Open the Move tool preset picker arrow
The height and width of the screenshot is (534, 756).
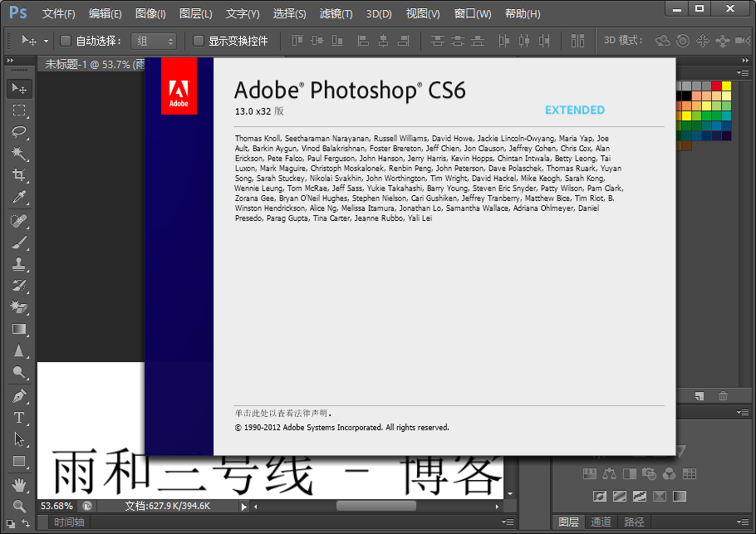[x=46, y=41]
